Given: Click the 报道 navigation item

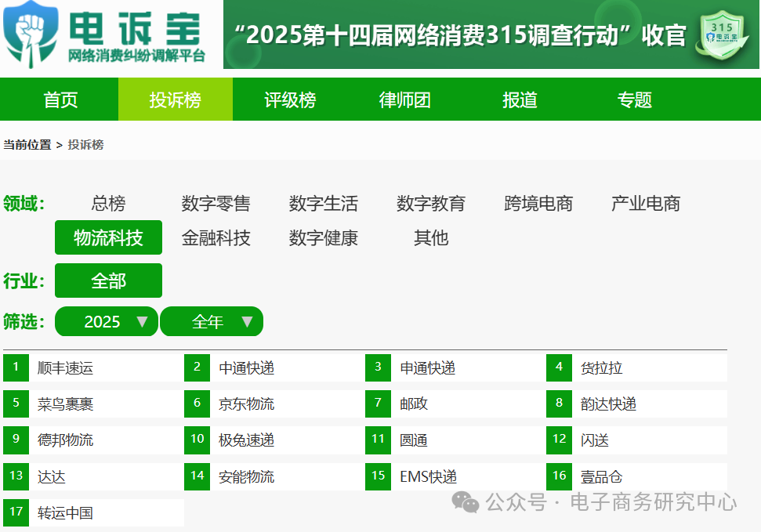Looking at the screenshot, I should pyautogui.click(x=519, y=100).
